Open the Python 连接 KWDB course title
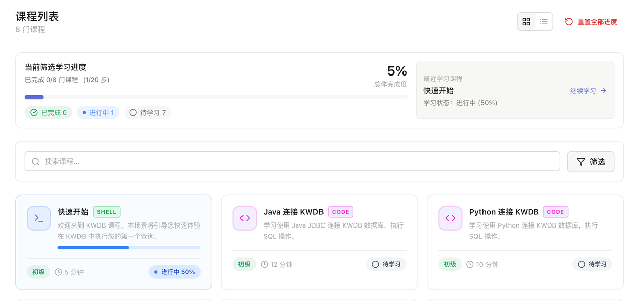Image resolution: width=644 pixels, height=301 pixels. [504, 212]
